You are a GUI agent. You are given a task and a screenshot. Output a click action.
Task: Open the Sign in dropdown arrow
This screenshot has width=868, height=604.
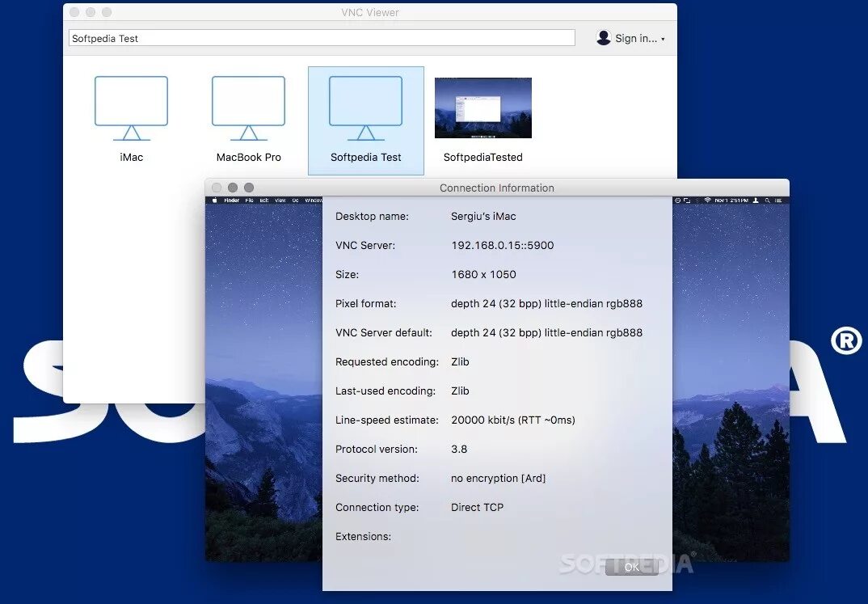coord(663,39)
